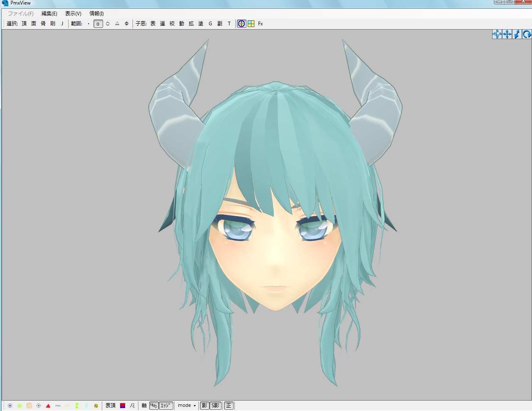The height and width of the screenshot is (411, 532).
Task: Open the G sub-window
Action: pyautogui.click(x=210, y=24)
